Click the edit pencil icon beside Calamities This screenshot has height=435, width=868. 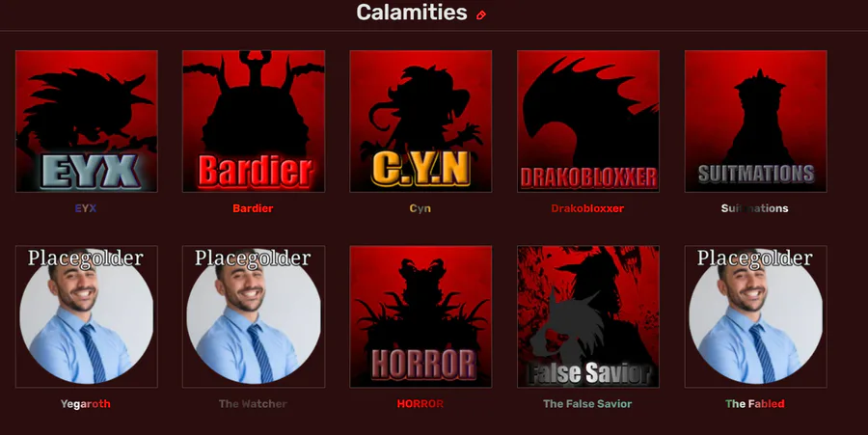point(481,14)
